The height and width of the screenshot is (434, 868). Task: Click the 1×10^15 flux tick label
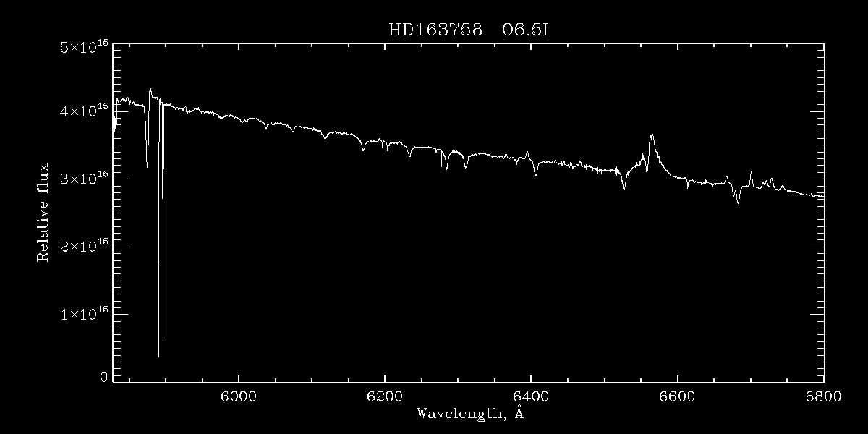pyautogui.click(x=83, y=314)
